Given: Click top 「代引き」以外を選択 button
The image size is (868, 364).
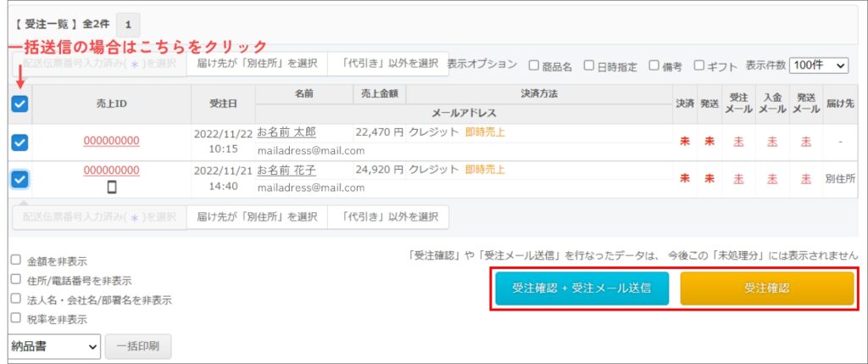Looking at the screenshot, I should tap(389, 64).
